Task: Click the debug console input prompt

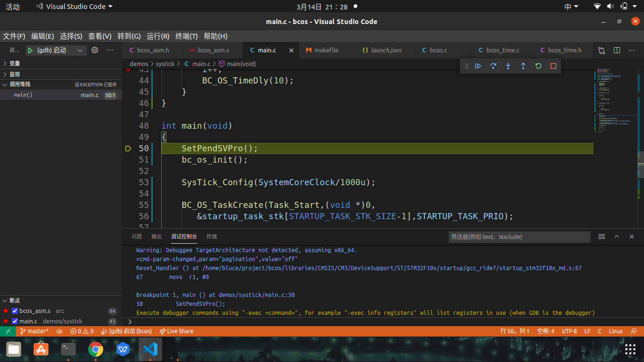Action: click(x=383, y=321)
